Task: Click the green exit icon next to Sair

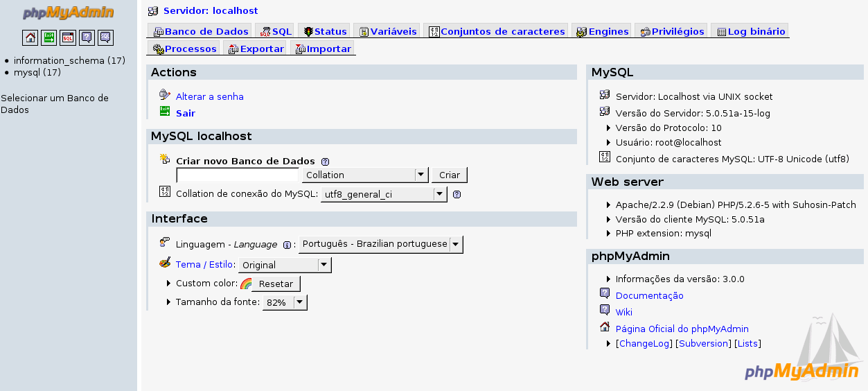Action: [x=165, y=112]
